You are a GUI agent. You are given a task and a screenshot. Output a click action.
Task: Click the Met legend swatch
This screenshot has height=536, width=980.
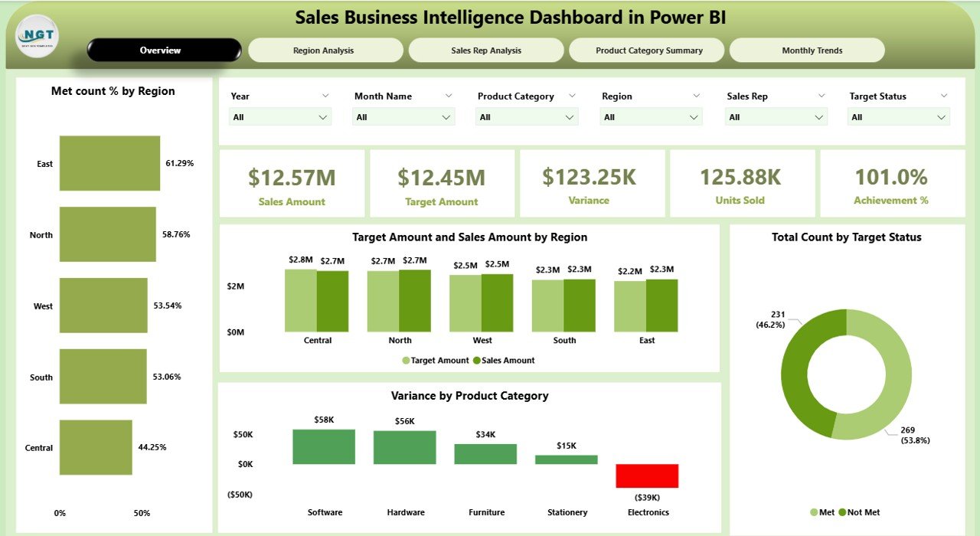tap(815, 512)
